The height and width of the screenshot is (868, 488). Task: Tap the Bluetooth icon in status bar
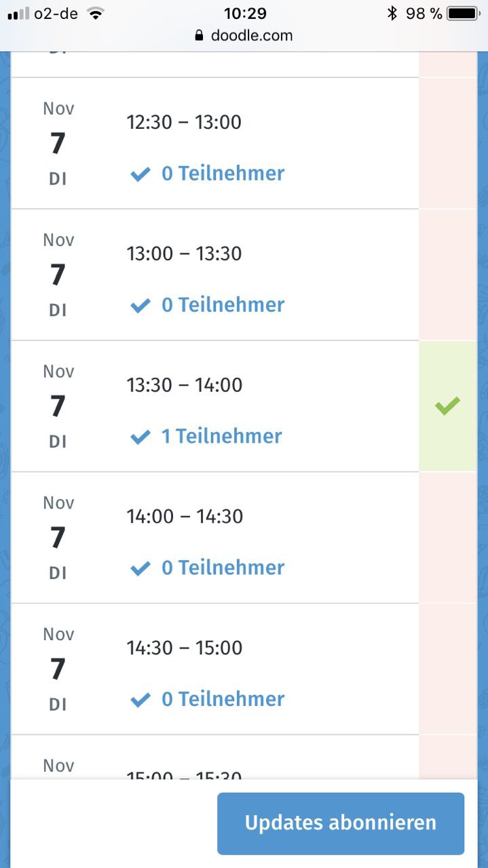392,14
